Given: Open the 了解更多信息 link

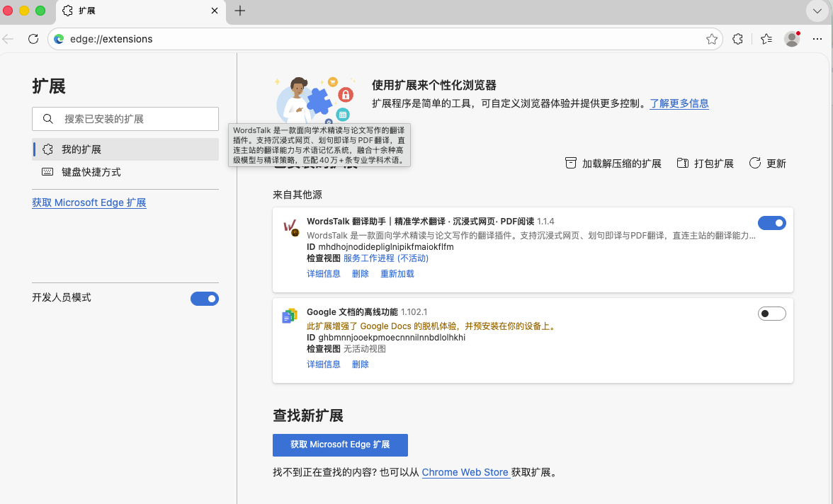Looking at the screenshot, I should pos(679,103).
